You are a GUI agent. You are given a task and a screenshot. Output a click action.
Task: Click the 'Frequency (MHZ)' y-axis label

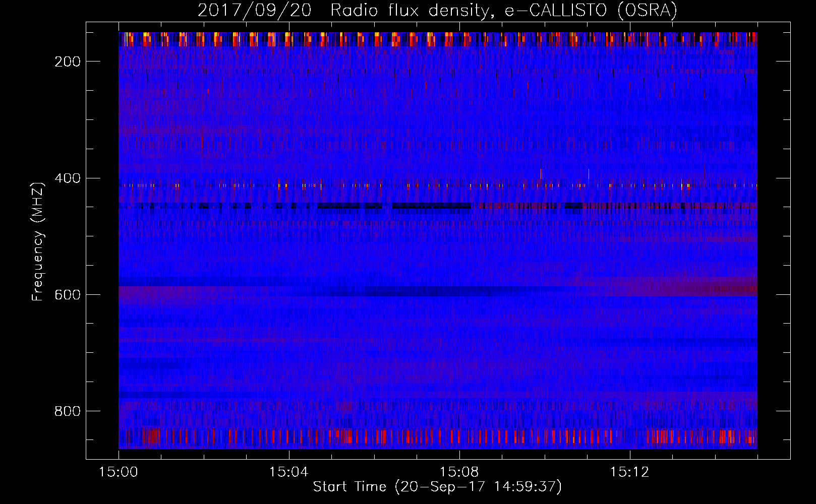pyautogui.click(x=38, y=241)
